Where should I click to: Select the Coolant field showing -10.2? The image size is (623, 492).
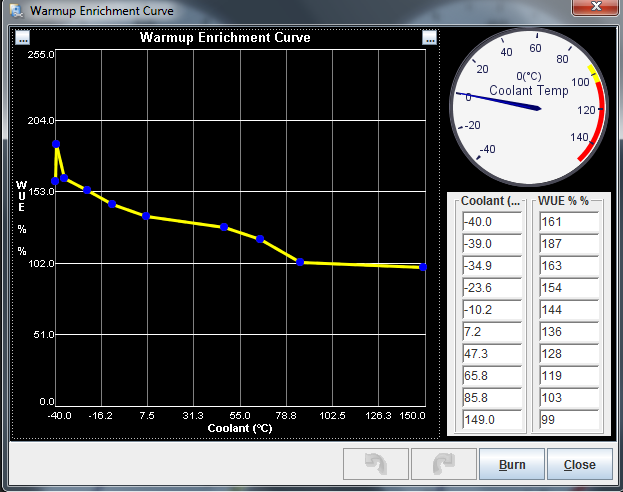(x=492, y=310)
